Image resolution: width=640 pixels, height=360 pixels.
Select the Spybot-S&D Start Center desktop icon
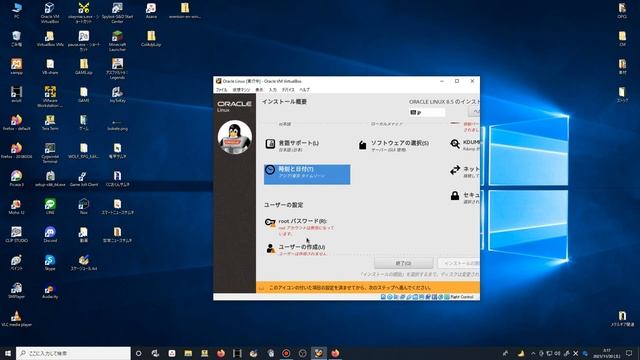click(117, 12)
